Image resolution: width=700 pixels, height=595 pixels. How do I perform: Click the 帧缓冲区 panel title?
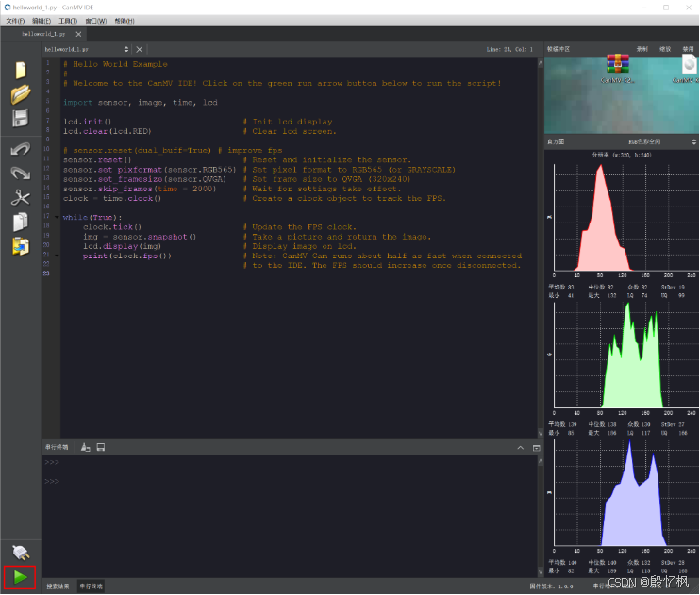point(558,49)
